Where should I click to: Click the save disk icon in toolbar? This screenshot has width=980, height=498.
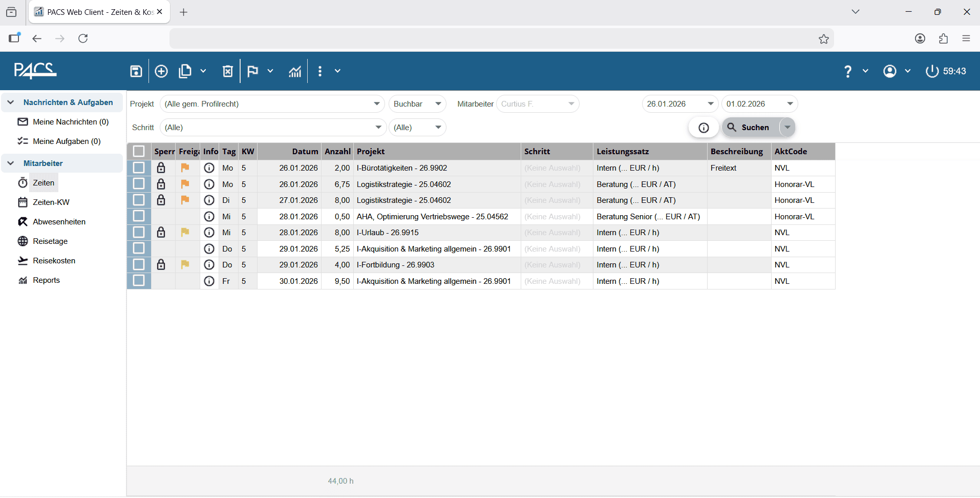pos(136,71)
